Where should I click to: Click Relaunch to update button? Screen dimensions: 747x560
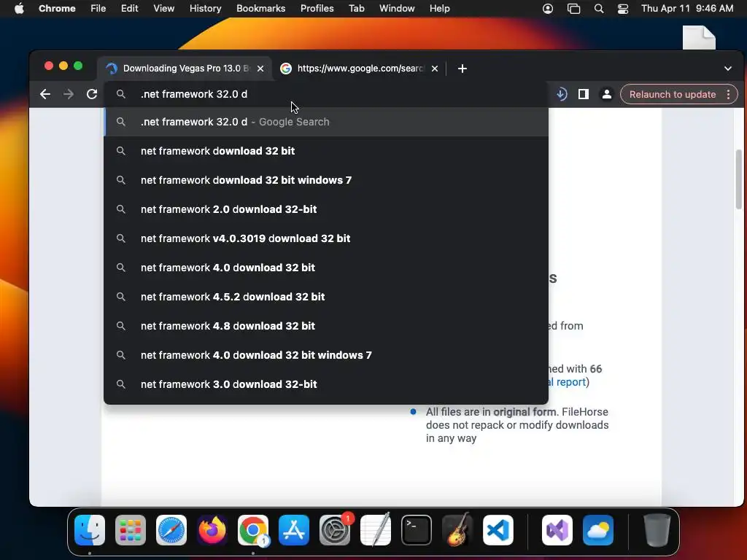[672, 94]
